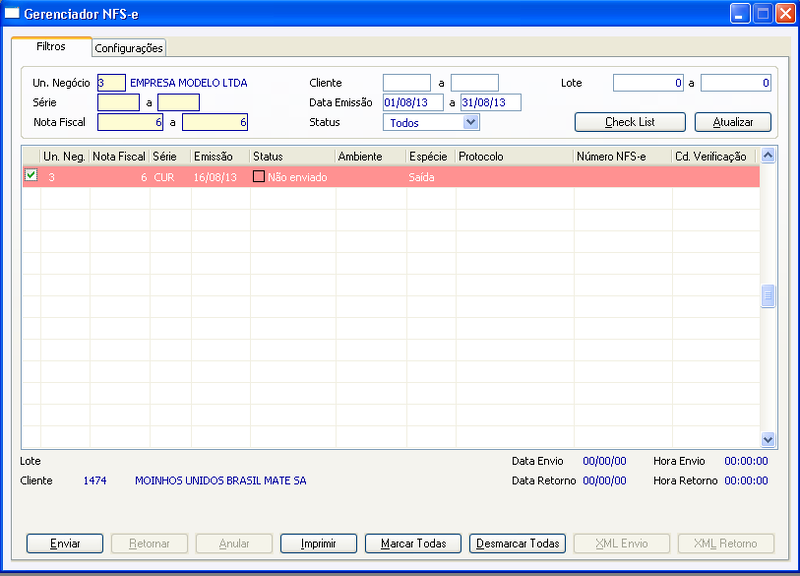Screen dimensions: 800x576
Task: Click the Espécie column header
Action: 431,156
